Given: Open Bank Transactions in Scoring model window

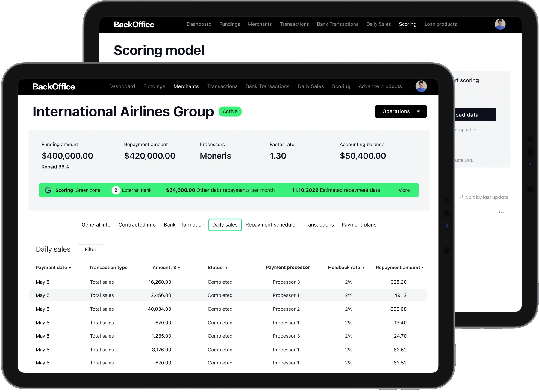Looking at the screenshot, I should [x=337, y=24].
